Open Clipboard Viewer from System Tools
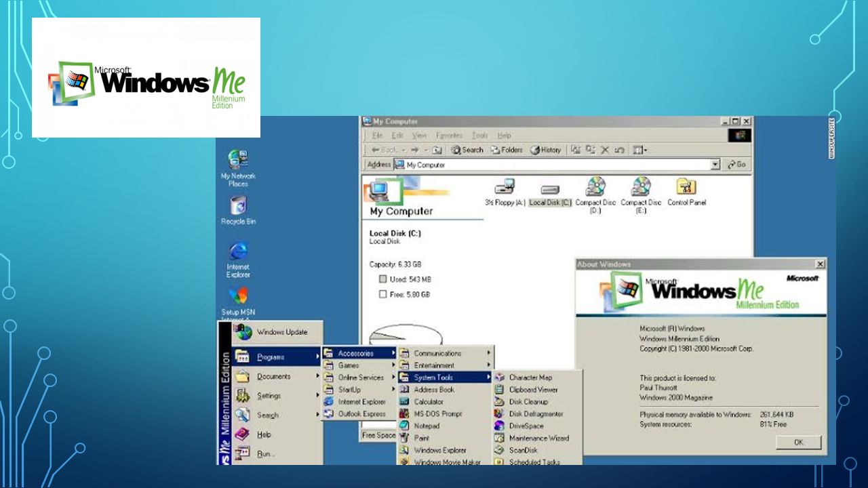The image size is (868, 488). coord(537,390)
